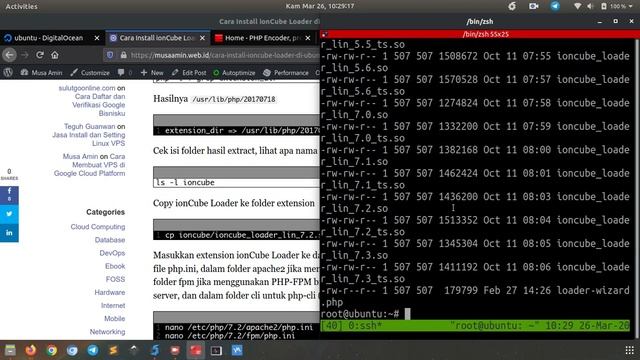640x360 pixels.
Task: Open the Wi-Fi indicator in top bar
Action: click(x=577, y=6)
